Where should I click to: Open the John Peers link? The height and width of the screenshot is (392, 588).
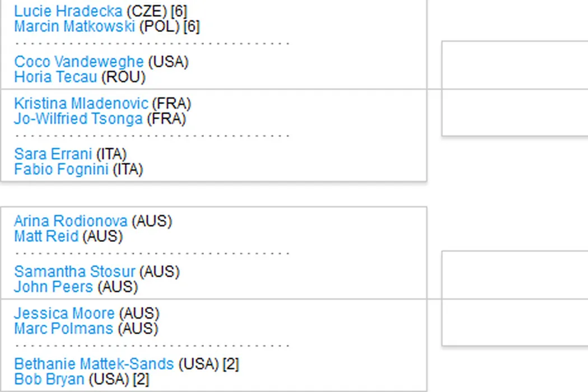[53, 287]
